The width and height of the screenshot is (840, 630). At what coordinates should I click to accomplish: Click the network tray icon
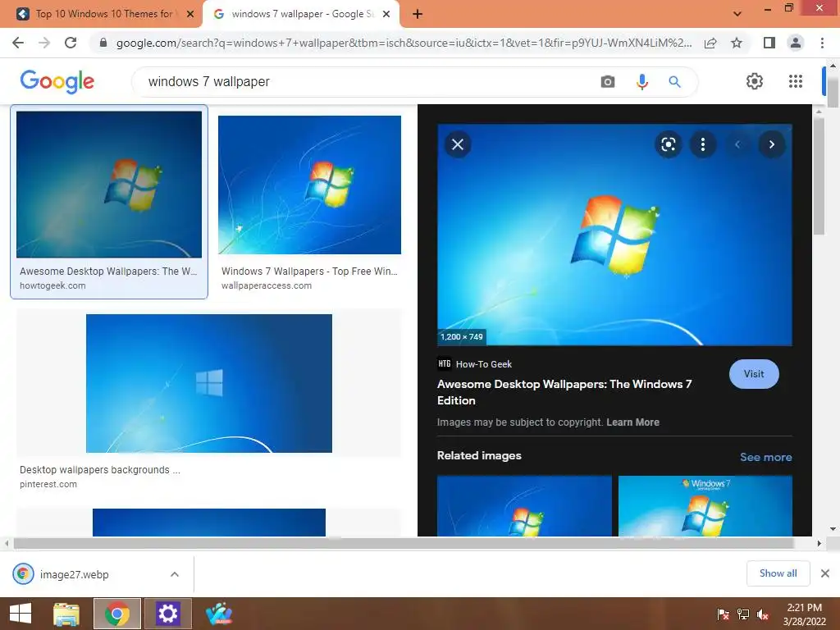click(x=742, y=614)
